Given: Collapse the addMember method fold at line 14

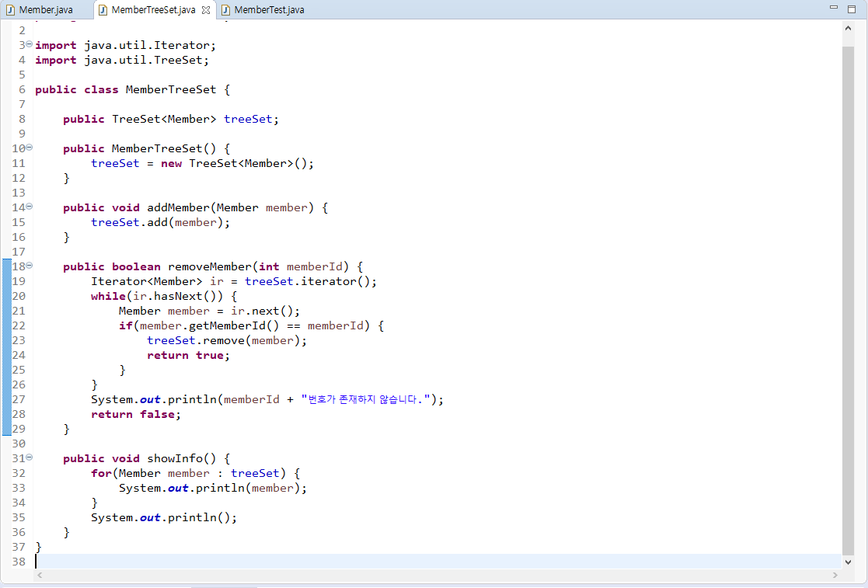Looking at the screenshot, I should pyautogui.click(x=30, y=207).
